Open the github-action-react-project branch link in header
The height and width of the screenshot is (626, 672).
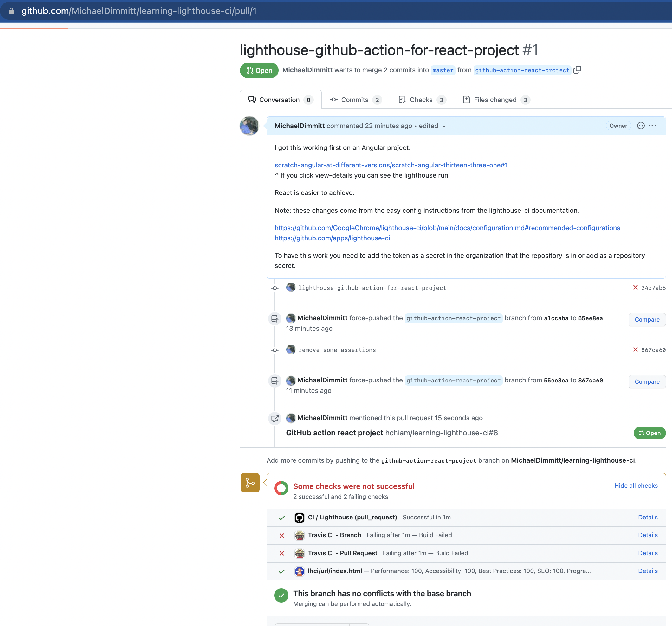pos(522,70)
